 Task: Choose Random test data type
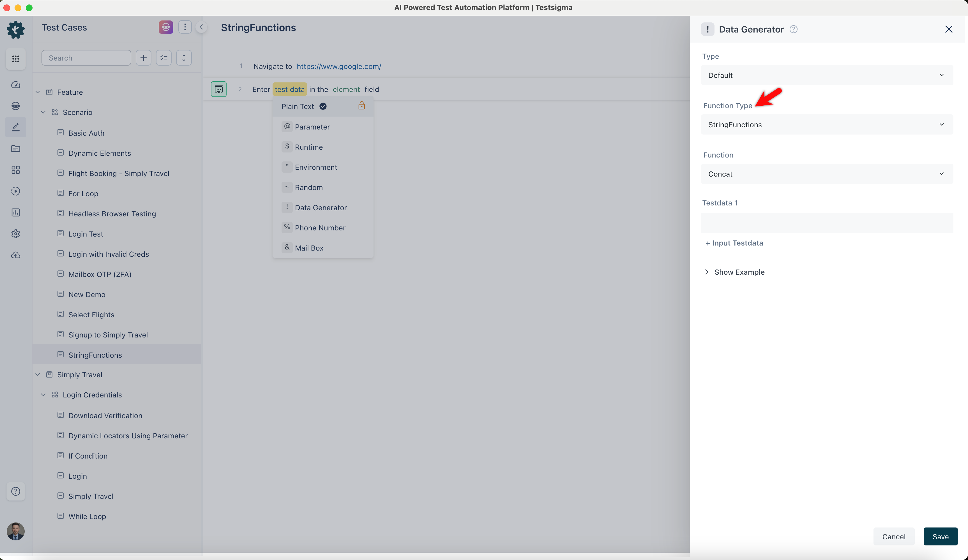pos(323,187)
